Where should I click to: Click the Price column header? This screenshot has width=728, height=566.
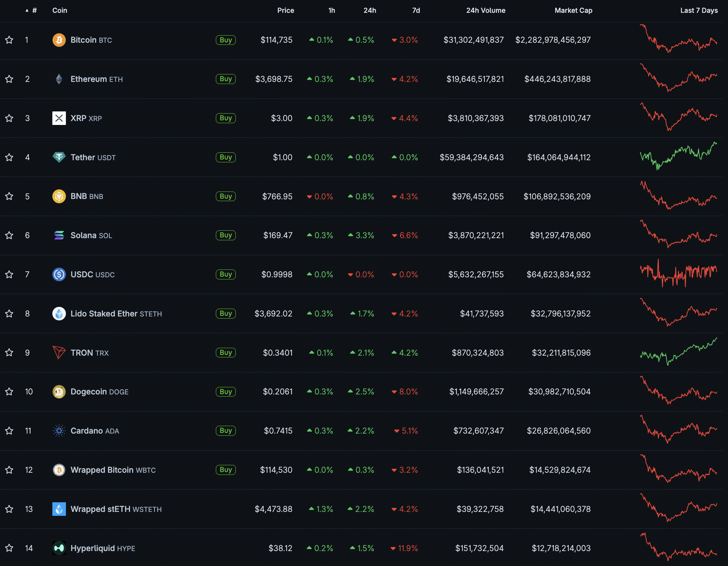285,10
